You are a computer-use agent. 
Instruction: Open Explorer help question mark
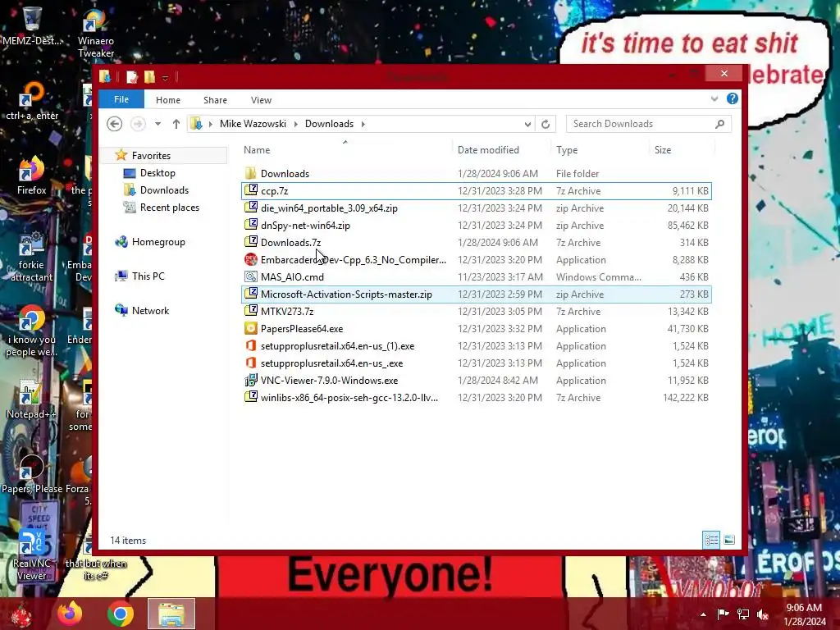733,98
